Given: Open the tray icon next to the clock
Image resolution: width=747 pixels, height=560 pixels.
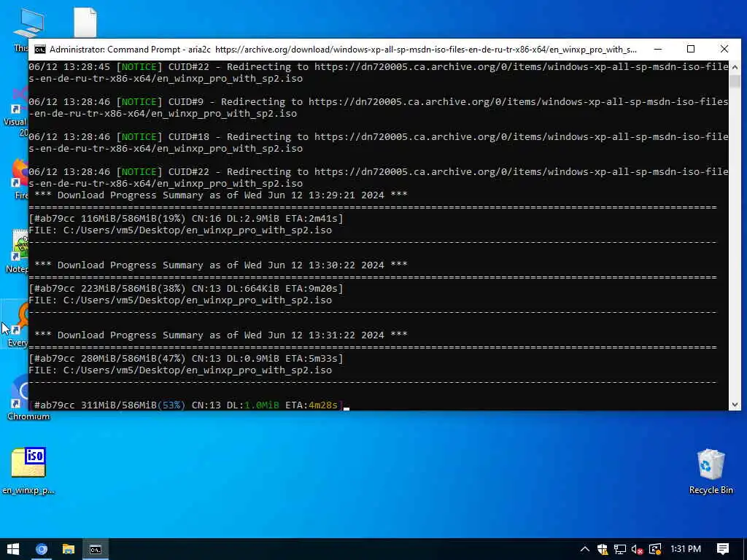Looking at the screenshot, I should [655, 549].
